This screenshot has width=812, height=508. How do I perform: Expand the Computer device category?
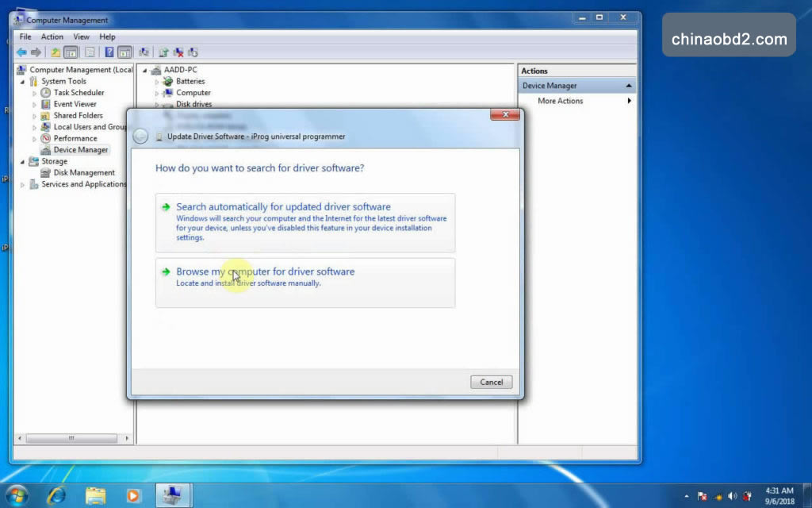tap(157, 93)
